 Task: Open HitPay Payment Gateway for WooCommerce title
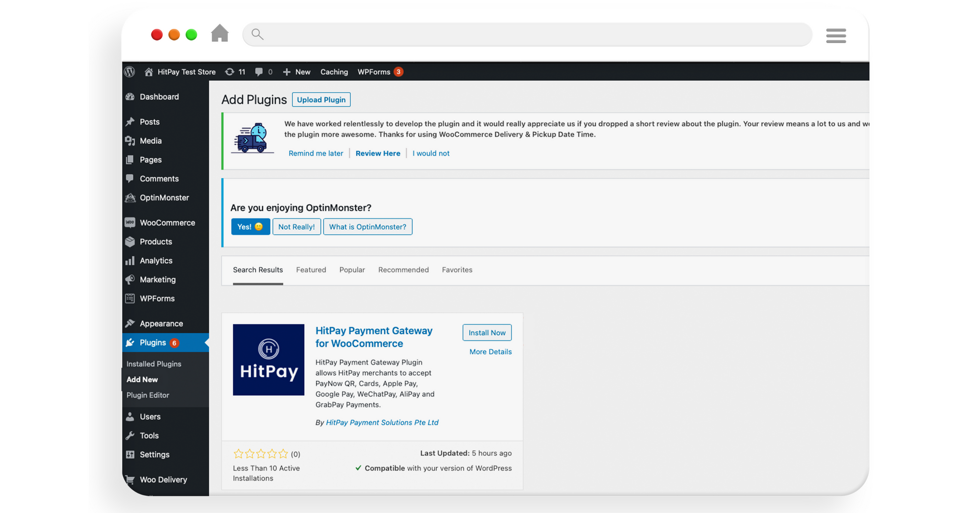374,337
